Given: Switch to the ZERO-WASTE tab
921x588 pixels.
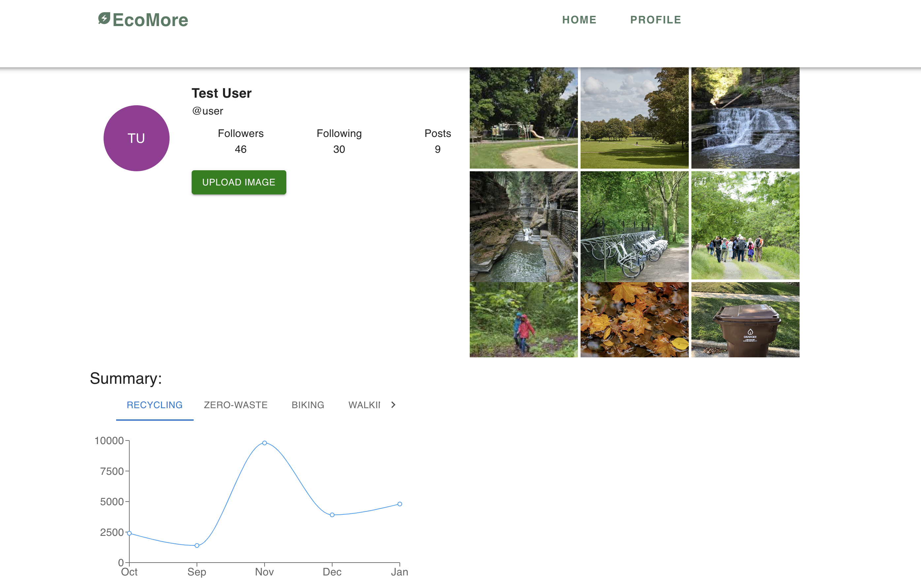Looking at the screenshot, I should [x=236, y=405].
